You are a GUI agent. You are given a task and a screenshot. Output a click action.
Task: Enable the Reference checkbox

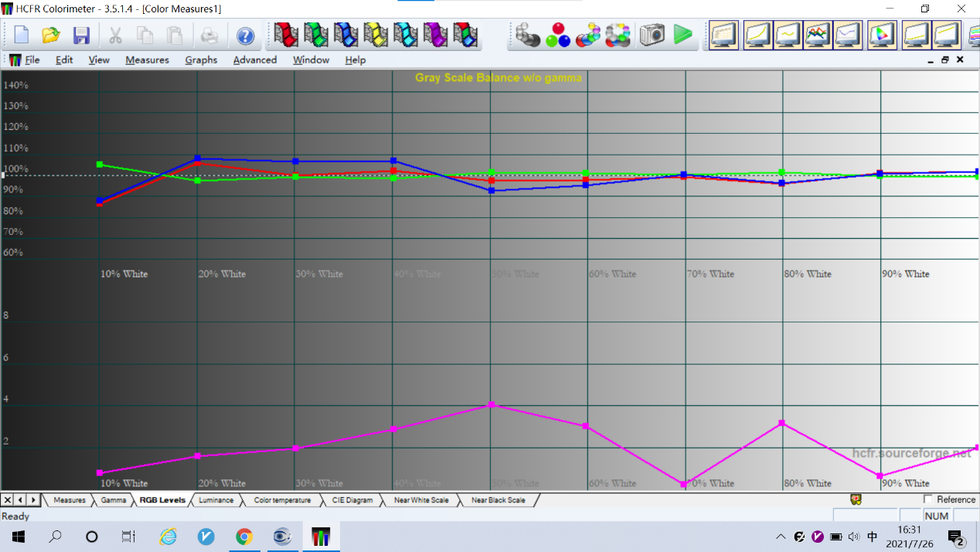(928, 499)
